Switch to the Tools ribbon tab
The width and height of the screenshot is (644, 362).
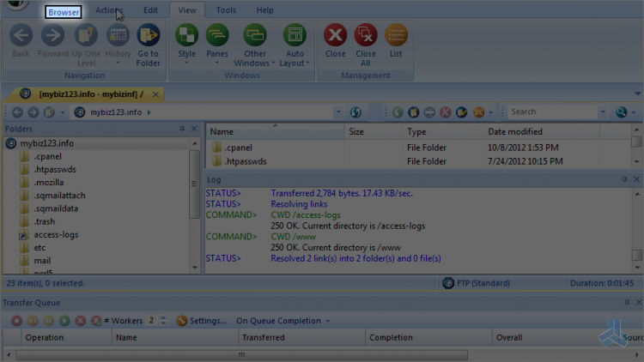tap(226, 10)
